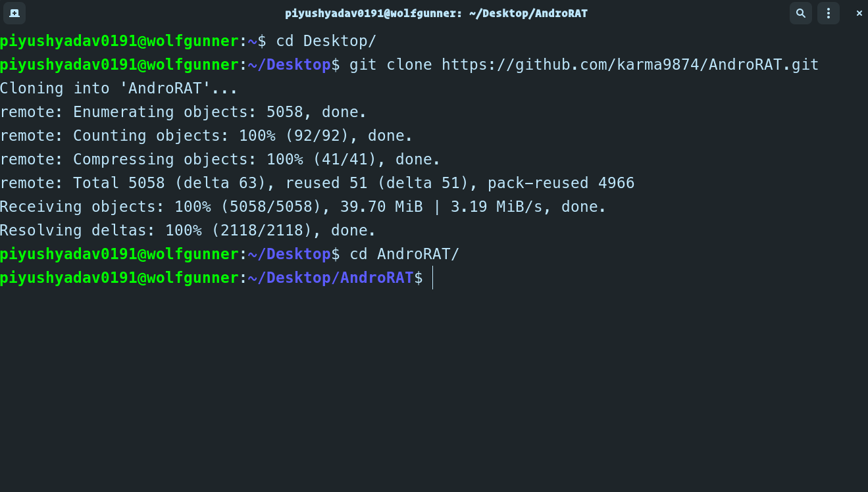The width and height of the screenshot is (868, 492).
Task: Open a new terminal tab
Action: 14,12
